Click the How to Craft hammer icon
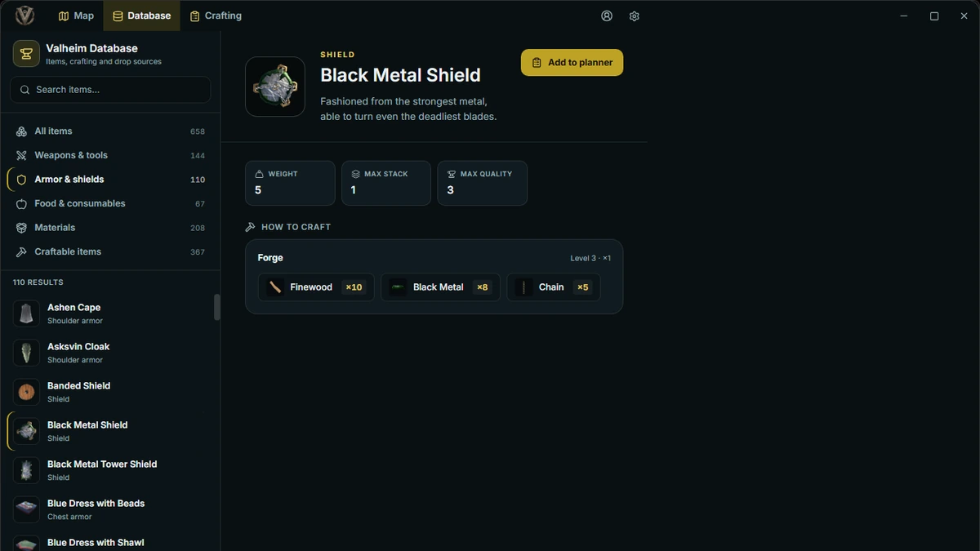This screenshot has width=980, height=551. 251,227
